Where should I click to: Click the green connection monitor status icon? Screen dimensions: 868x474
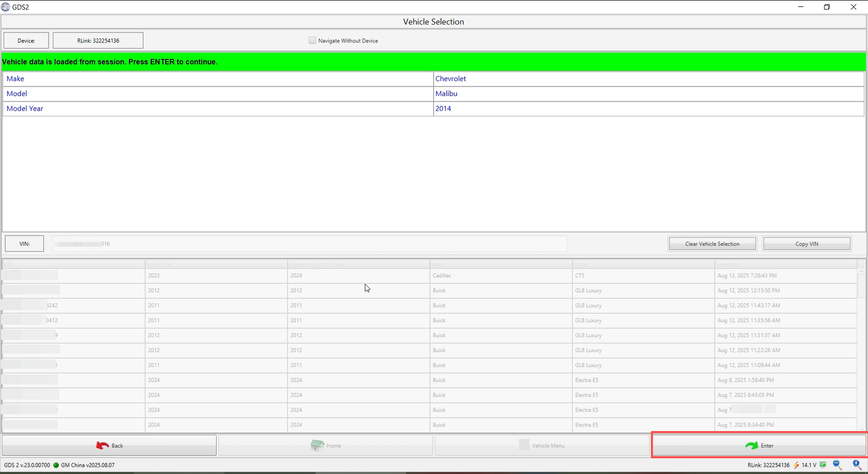click(823, 465)
